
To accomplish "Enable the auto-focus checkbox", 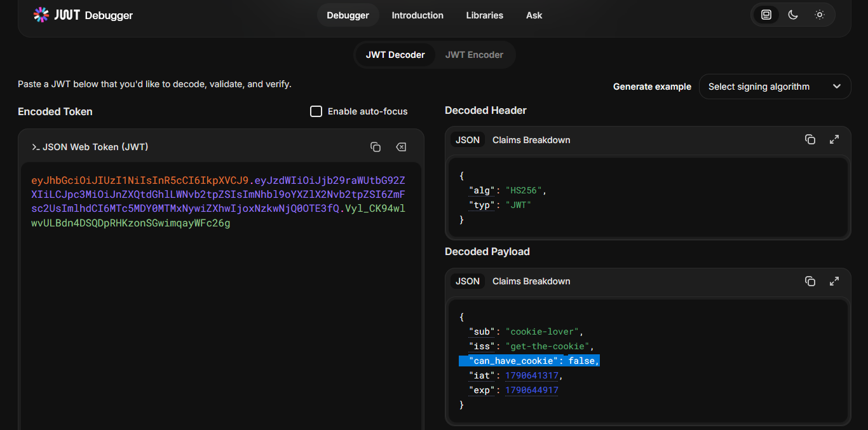I will pos(316,111).
